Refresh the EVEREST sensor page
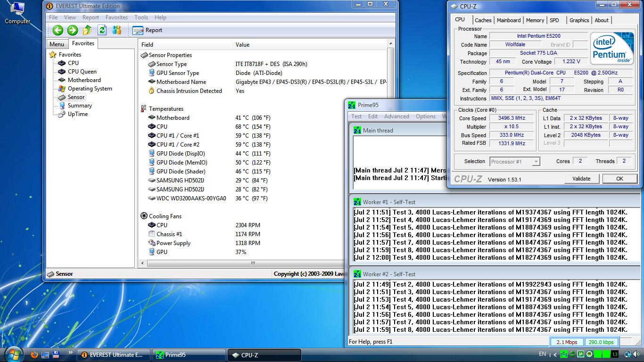Screen dimensions: 644x362 [x=102, y=30]
